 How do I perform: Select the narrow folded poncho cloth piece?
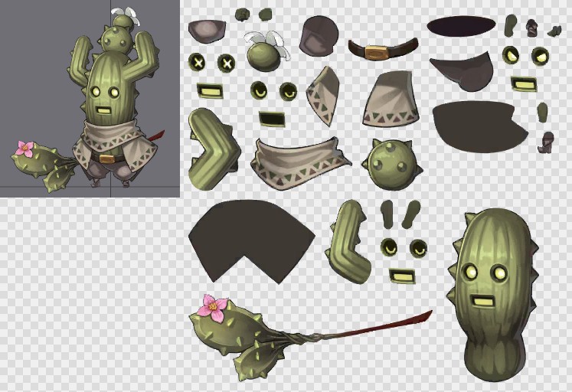pos(324,96)
